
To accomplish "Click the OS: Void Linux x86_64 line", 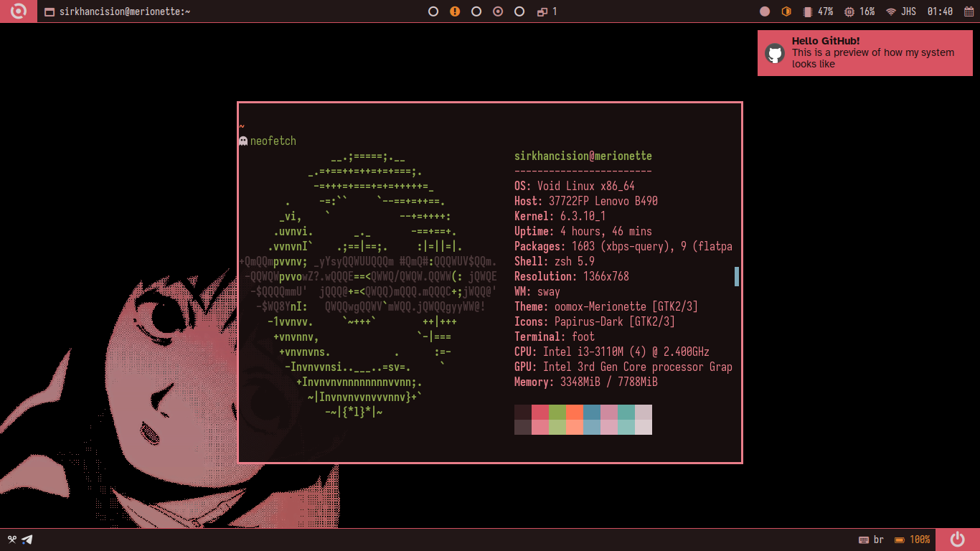I will click(575, 187).
